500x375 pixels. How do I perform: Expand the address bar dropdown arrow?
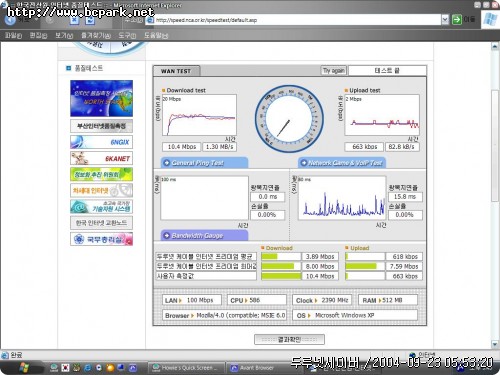pyautogui.click(x=445, y=20)
